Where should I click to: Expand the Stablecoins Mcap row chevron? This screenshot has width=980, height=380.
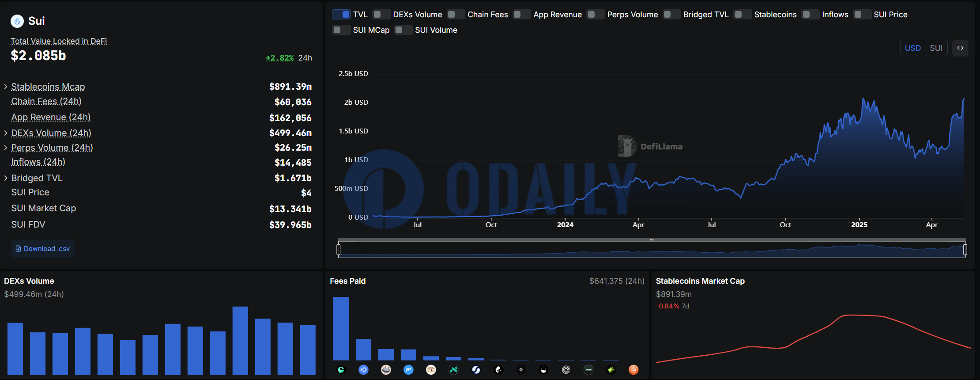click(6, 87)
